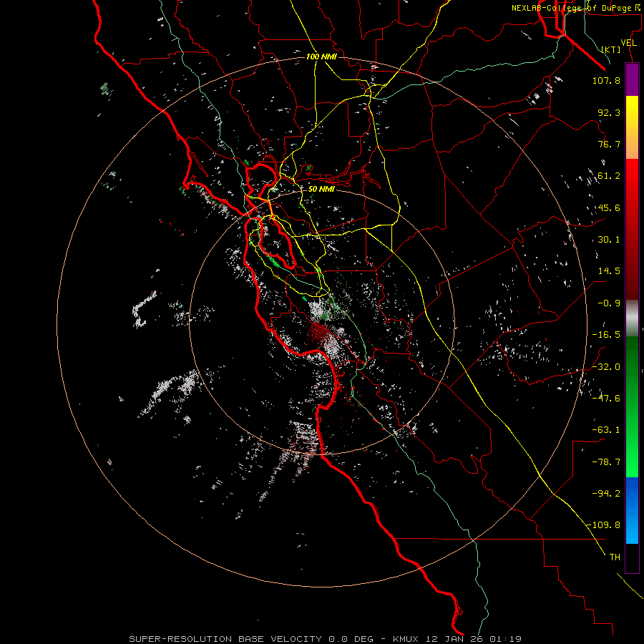
Task: Select the 107.8 knot scale value
Action: tap(606, 80)
